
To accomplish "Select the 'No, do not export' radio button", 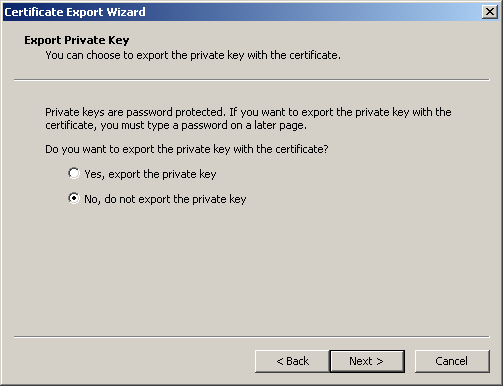I will click(x=74, y=198).
